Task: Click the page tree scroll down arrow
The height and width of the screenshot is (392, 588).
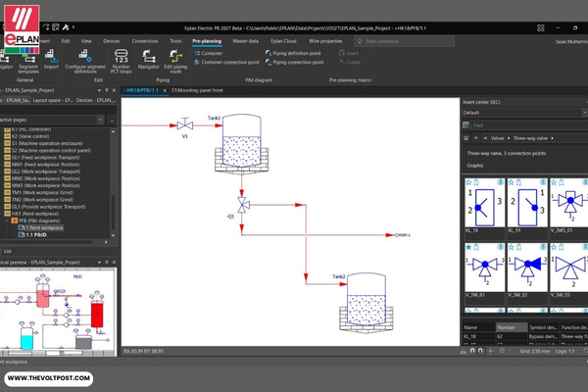Action: pyautogui.click(x=114, y=235)
